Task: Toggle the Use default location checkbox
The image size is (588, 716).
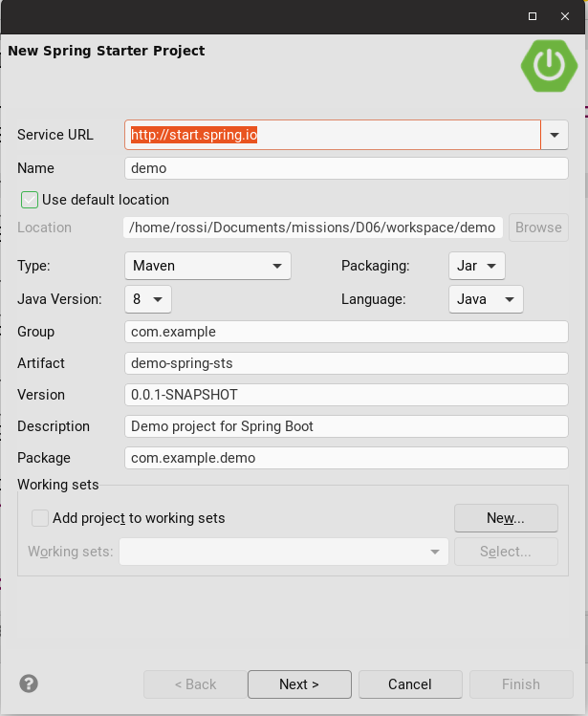Action: tap(30, 200)
